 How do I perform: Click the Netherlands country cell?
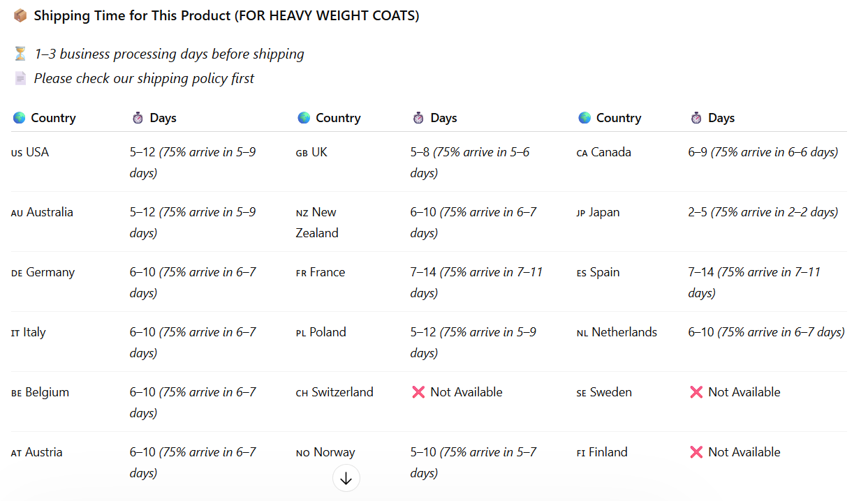(x=617, y=332)
